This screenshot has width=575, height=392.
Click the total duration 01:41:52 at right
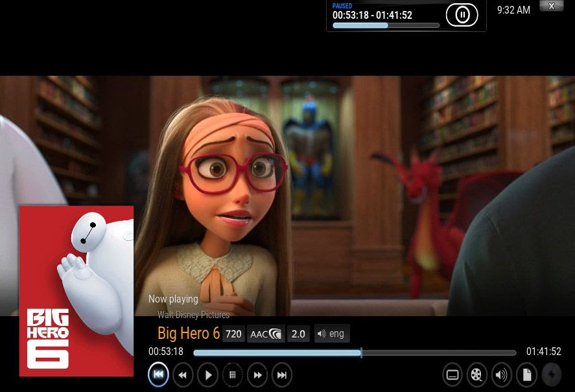pos(543,352)
